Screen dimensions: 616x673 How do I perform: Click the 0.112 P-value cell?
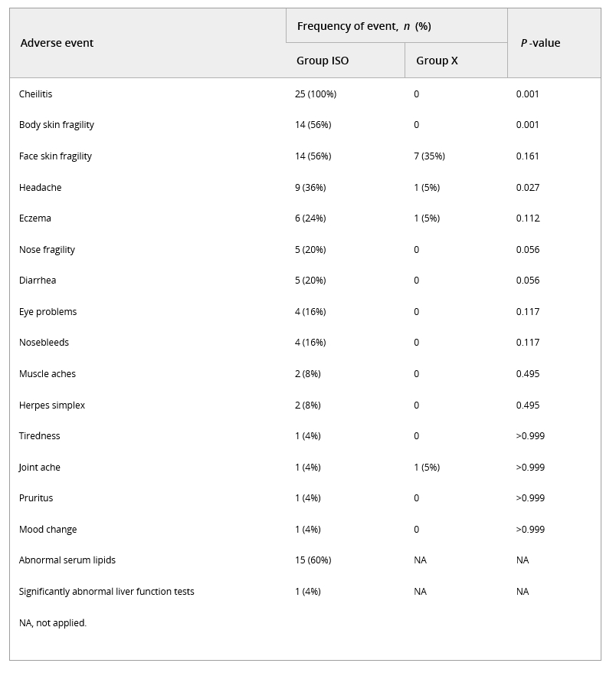coord(528,218)
